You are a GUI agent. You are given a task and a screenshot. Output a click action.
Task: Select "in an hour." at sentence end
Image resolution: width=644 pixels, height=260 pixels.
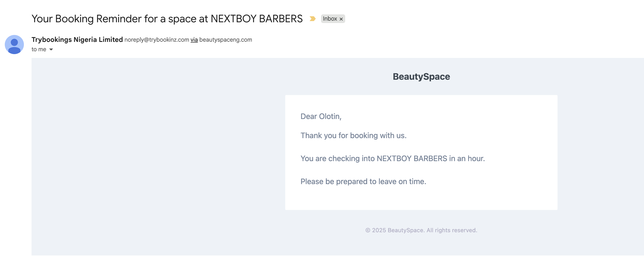click(467, 158)
